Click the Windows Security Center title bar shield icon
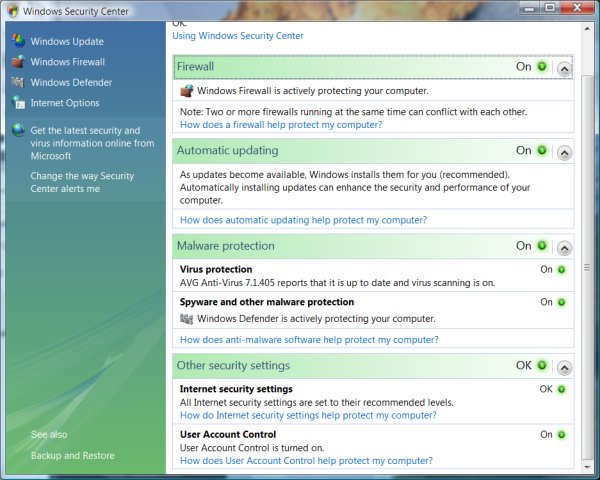600x480 pixels. point(14,10)
